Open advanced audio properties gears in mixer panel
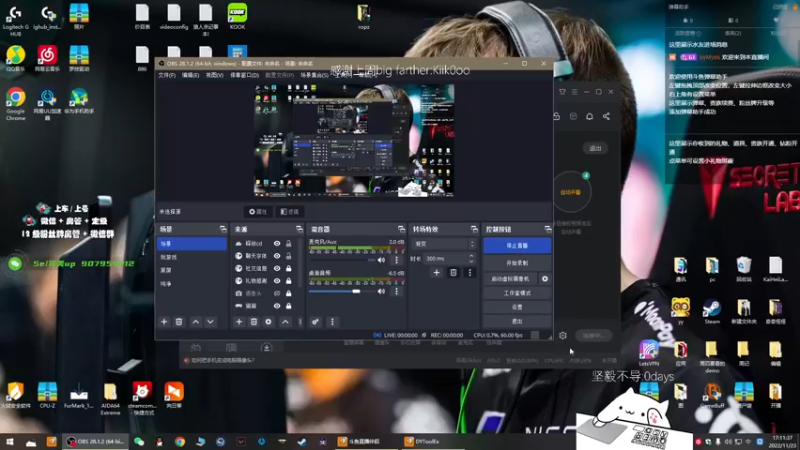The height and width of the screenshot is (450, 800). pos(315,322)
